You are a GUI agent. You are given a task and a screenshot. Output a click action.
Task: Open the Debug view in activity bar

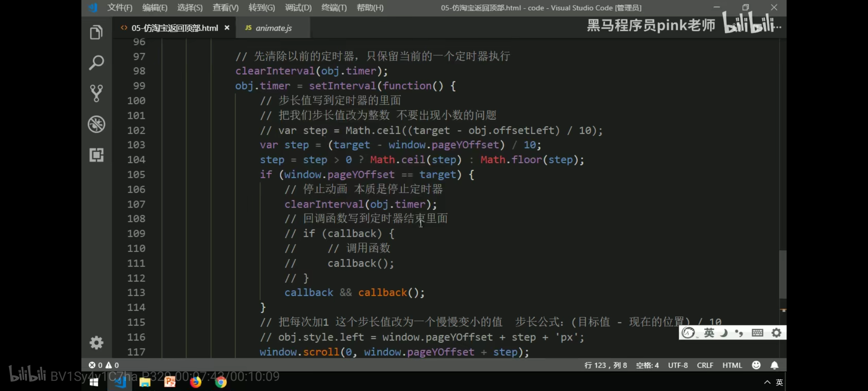click(x=96, y=124)
